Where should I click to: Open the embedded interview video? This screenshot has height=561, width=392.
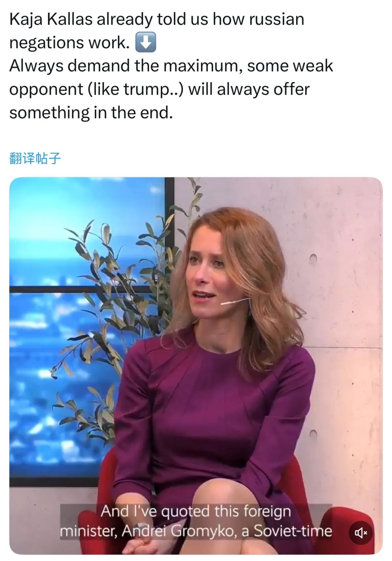pyautogui.click(x=196, y=366)
